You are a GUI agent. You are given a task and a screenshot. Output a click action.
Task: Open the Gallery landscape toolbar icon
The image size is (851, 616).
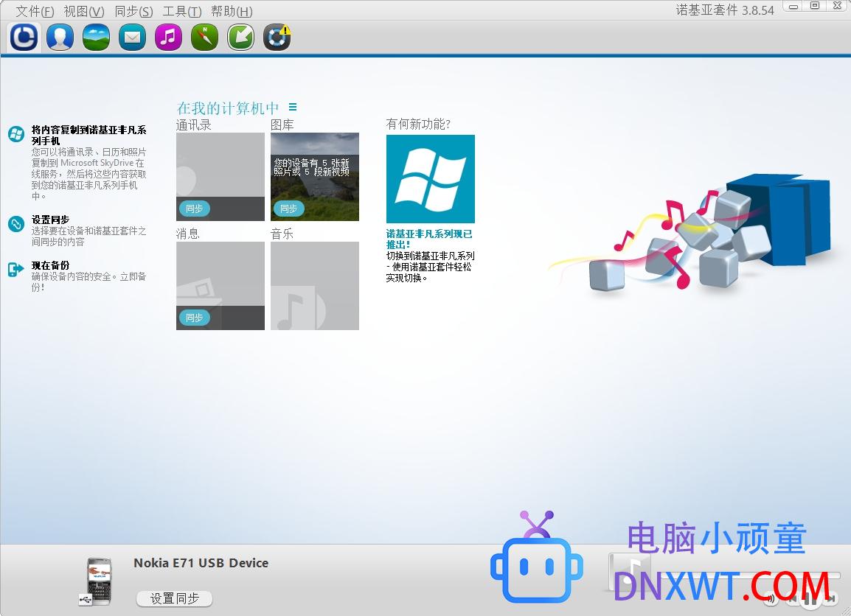tap(96, 37)
